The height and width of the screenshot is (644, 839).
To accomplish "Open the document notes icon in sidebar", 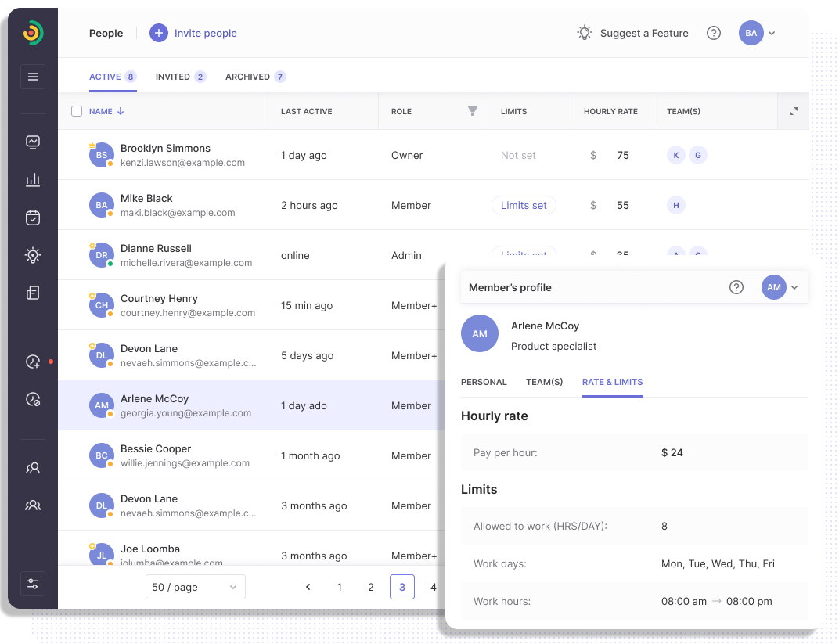I will 33,293.
